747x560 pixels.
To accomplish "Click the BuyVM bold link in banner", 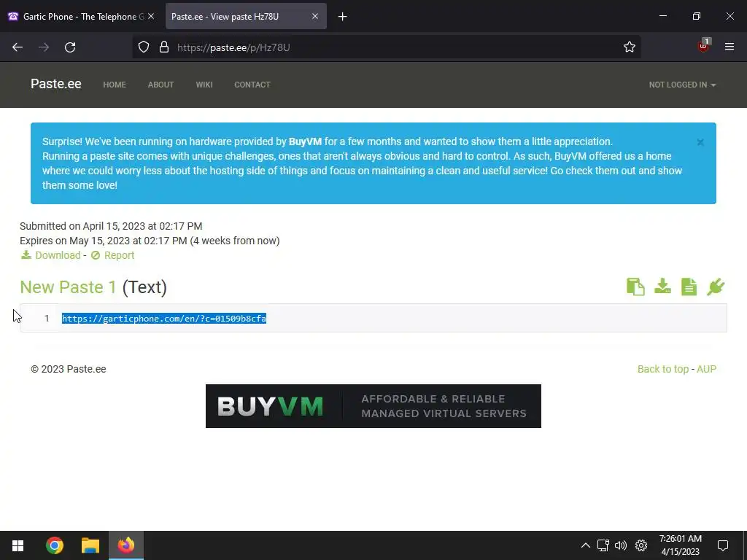I will pyautogui.click(x=305, y=141).
